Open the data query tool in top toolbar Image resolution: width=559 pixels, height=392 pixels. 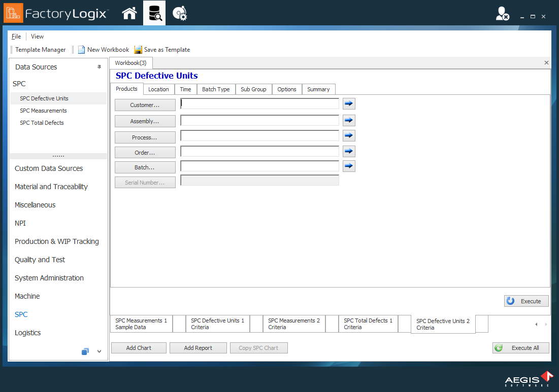(x=154, y=12)
